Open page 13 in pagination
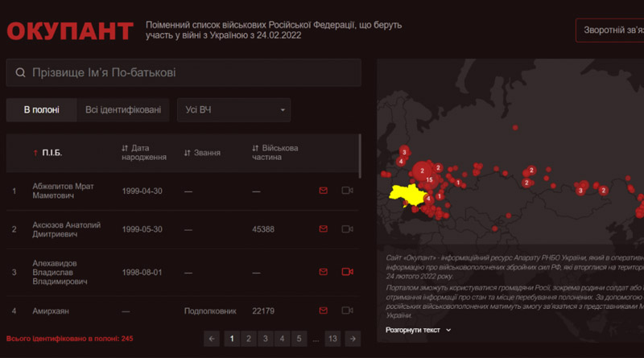 tap(332, 339)
